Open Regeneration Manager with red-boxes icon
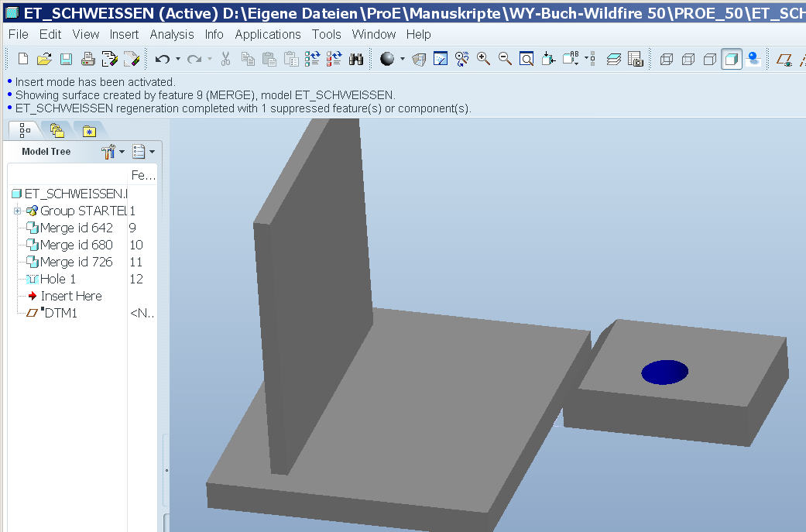Screen dimensions: 806x532 (x=334, y=59)
